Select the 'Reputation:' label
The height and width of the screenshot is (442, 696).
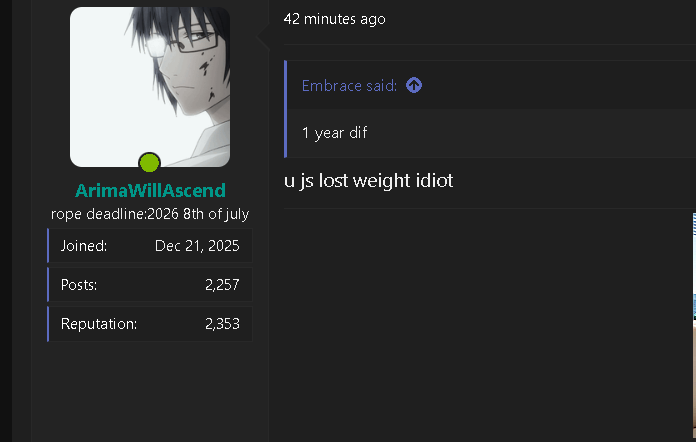(x=99, y=324)
